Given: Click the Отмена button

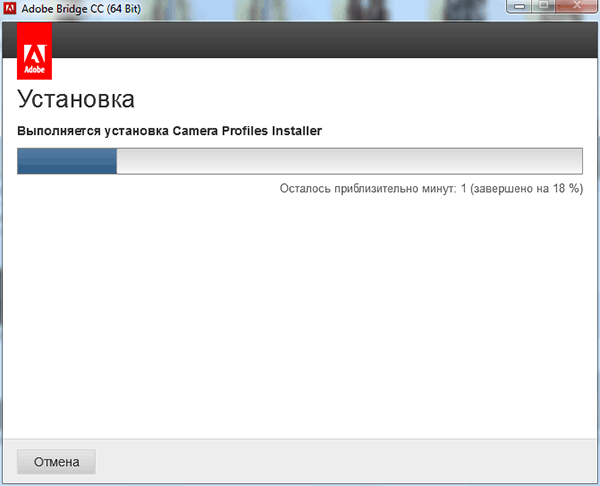Looking at the screenshot, I should click(x=56, y=462).
